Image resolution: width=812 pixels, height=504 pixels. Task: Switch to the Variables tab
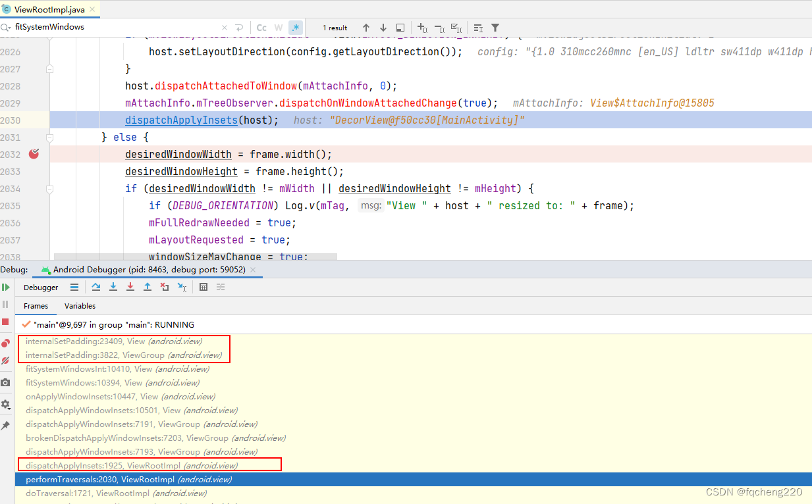pyautogui.click(x=80, y=305)
